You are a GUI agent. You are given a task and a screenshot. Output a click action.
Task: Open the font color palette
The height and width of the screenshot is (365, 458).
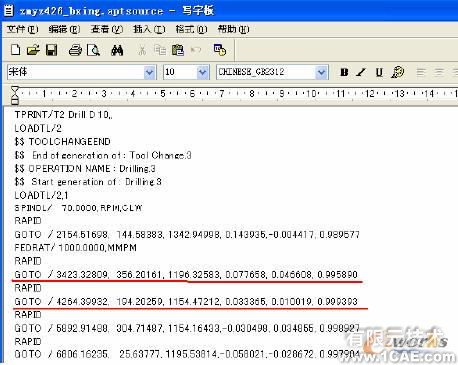coord(397,72)
